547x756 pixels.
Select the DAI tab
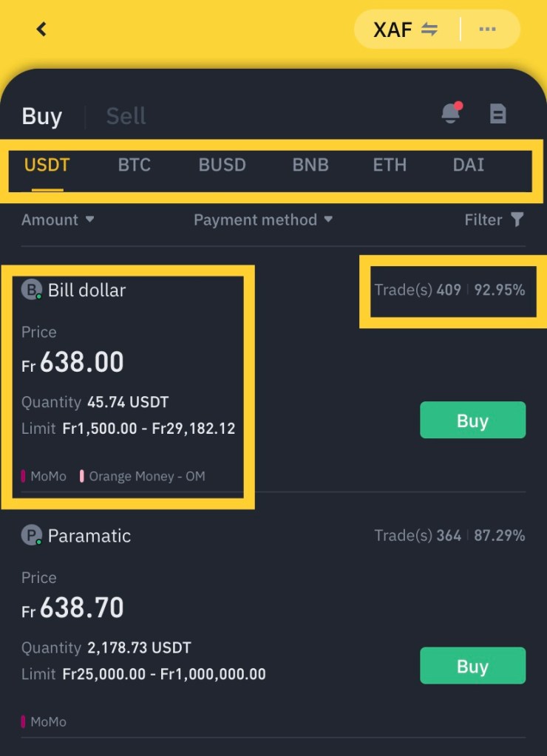click(469, 165)
